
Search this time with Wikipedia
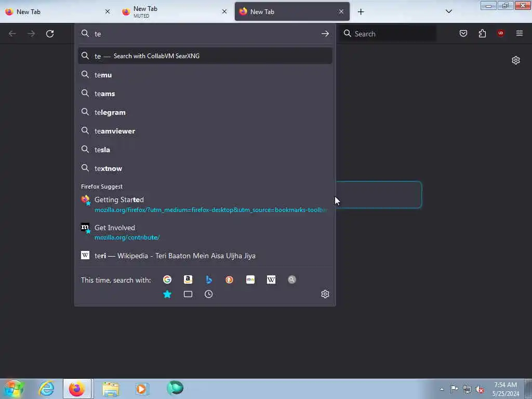(271, 280)
